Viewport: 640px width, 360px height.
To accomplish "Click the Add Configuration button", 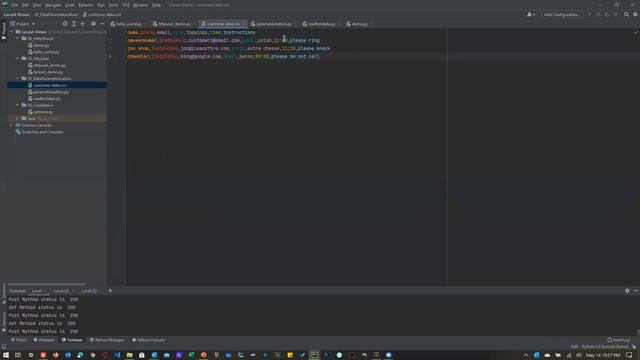I will [x=562, y=14].
